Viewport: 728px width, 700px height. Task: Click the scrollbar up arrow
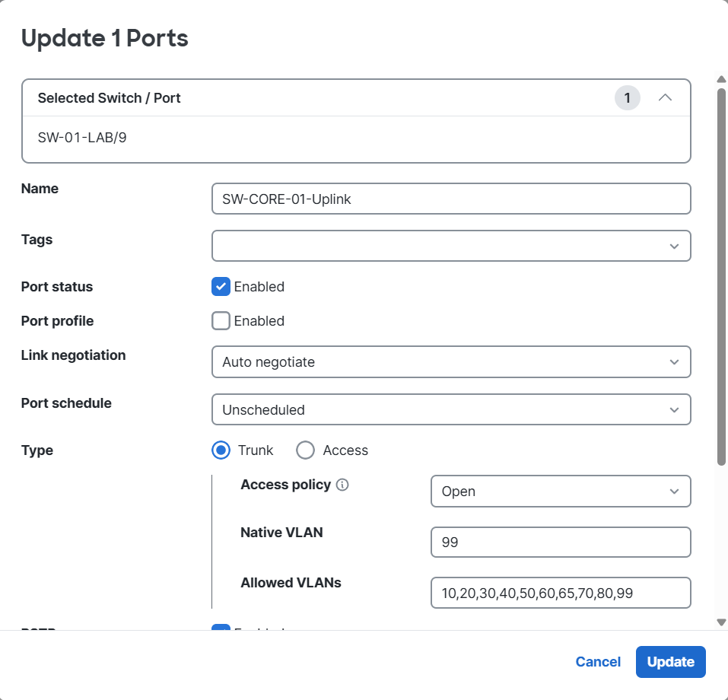coord(721,79)
